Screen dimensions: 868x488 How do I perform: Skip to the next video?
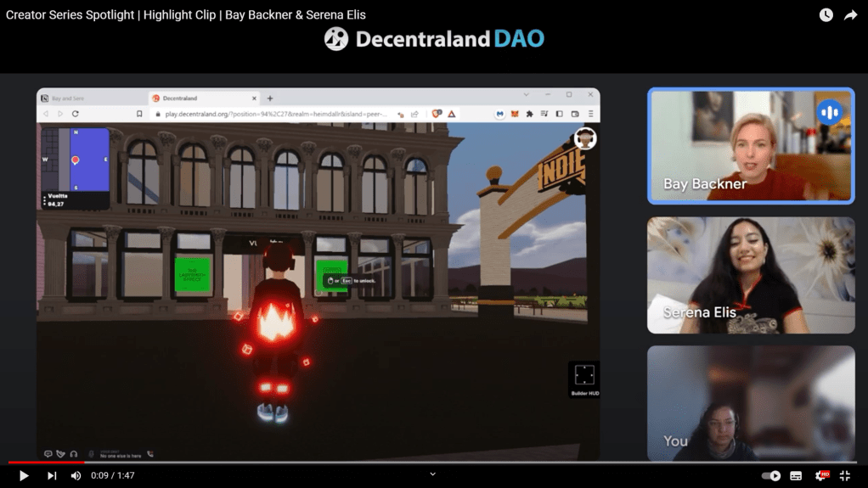pyautogui.click(x=52, y=476)
